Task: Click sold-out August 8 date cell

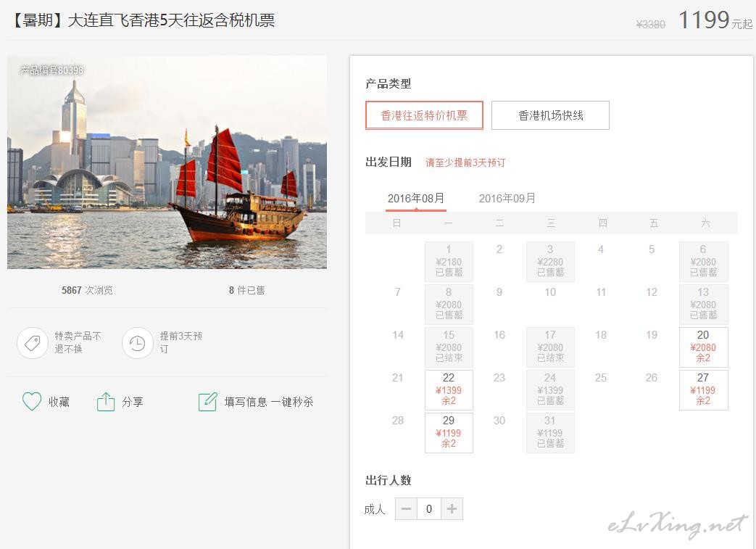Action: [449, 305]
